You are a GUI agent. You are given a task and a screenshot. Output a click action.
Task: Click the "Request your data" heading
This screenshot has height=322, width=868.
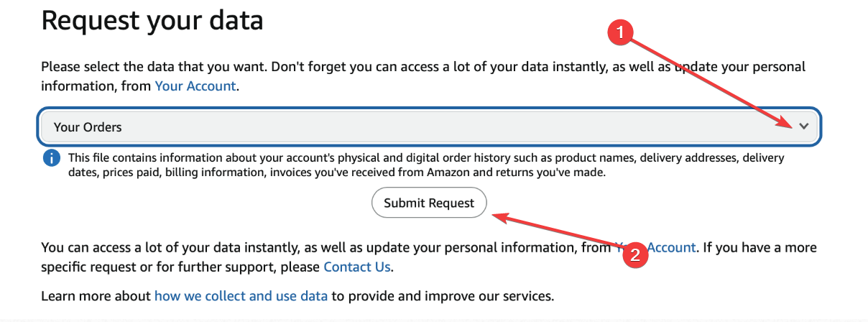(152, 20)
